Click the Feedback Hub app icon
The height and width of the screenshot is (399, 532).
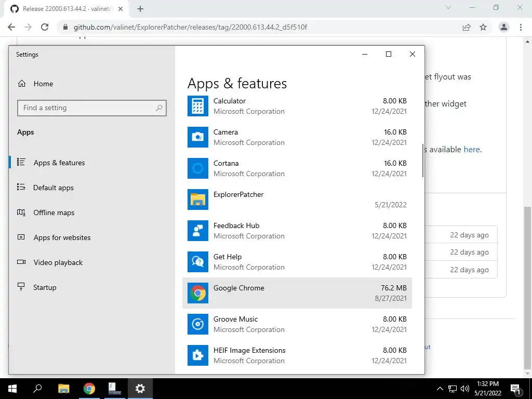click(x=198, y=231)
